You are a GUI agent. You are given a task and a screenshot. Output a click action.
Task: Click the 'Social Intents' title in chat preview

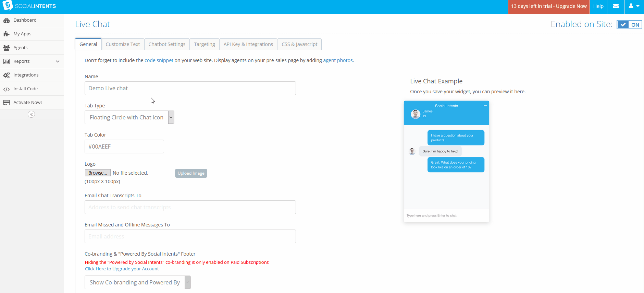(x=446, y=106)
